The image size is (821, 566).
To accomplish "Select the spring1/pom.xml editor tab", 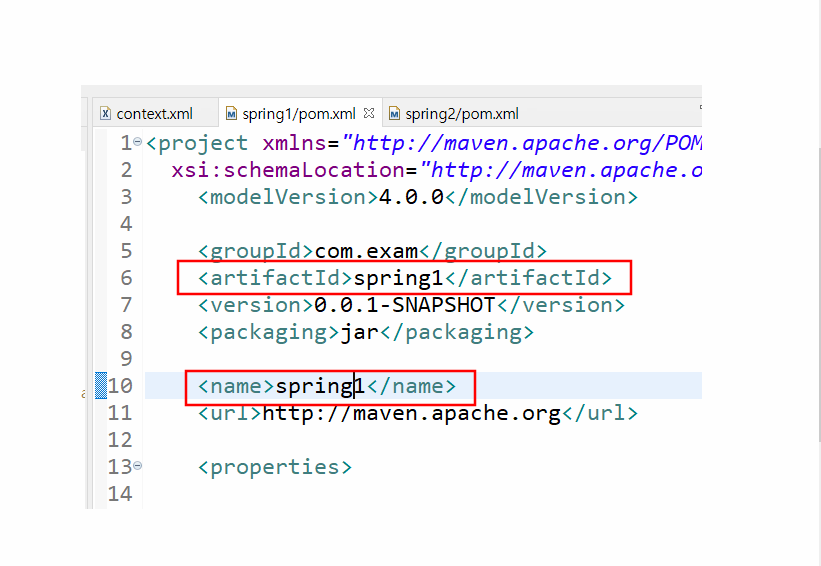I will (299, 114).
